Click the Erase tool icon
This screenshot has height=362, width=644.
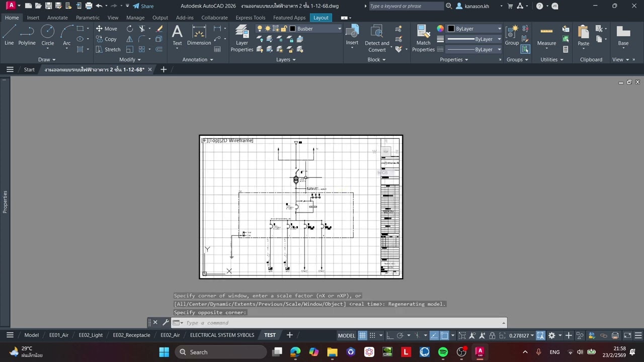click(x=159, y=29)
